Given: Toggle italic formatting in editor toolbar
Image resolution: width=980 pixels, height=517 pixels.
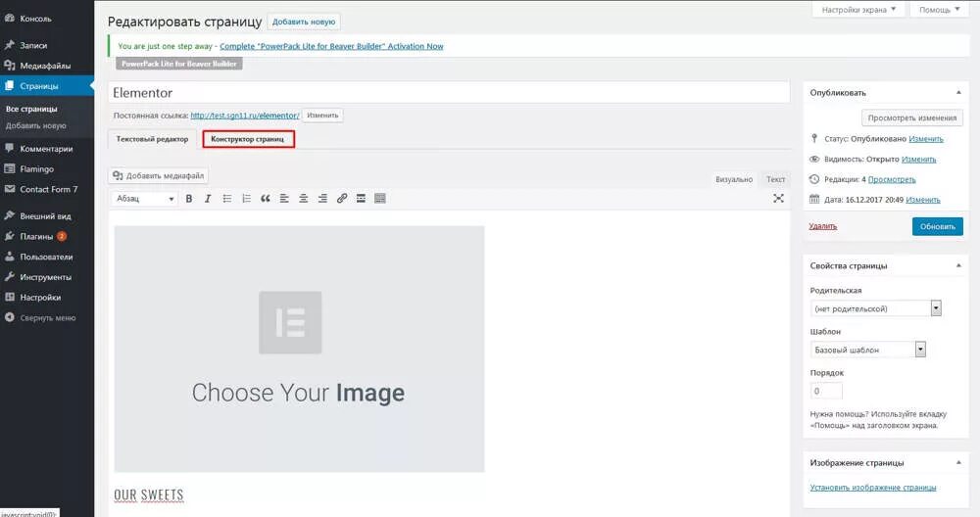Looking at the screenshot, I should pos(208,199).
